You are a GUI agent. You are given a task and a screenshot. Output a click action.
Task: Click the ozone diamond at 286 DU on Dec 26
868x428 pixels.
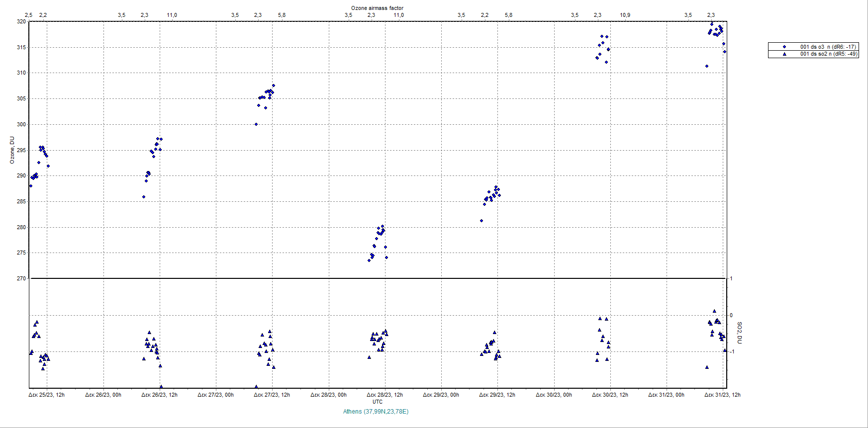tap(144, 197)
